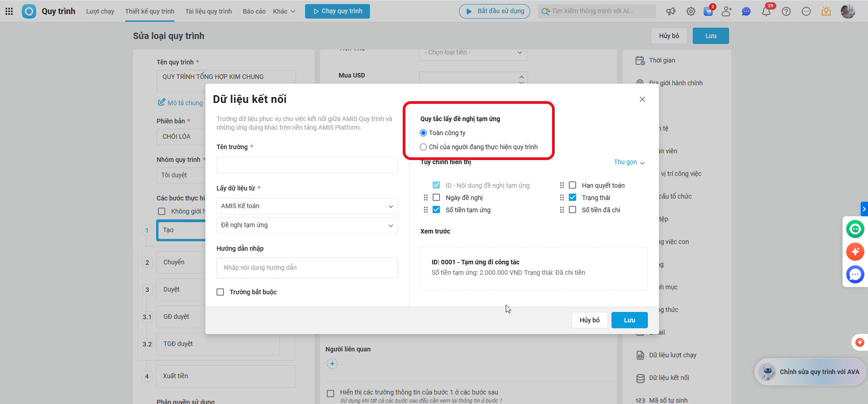Click the edit icon next to Mô tả chung
868x404 pixels.
162,102
